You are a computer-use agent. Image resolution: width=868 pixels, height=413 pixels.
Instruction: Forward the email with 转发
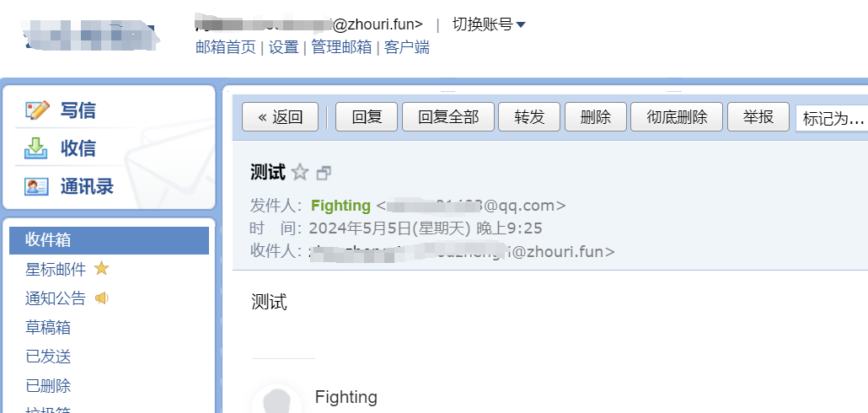coord(529,117)
